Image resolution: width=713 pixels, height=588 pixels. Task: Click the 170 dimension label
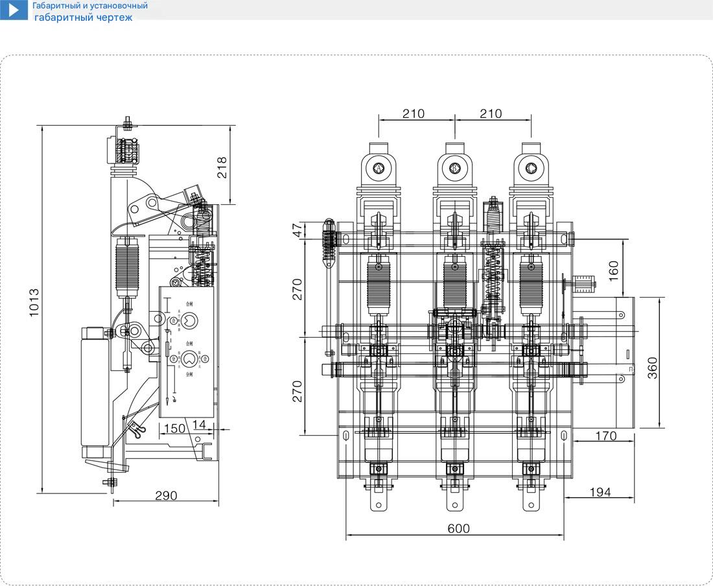(605, 436)
